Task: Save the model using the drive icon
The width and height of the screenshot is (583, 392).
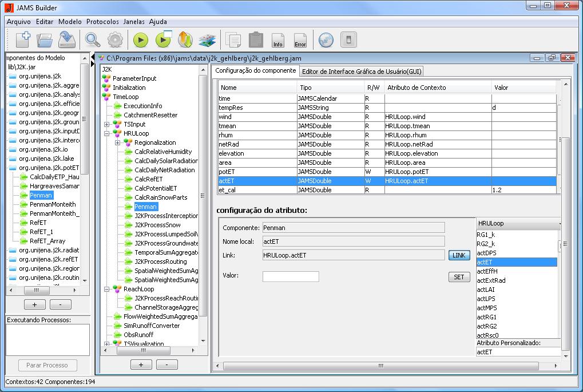Action: (x=68, y=40)
